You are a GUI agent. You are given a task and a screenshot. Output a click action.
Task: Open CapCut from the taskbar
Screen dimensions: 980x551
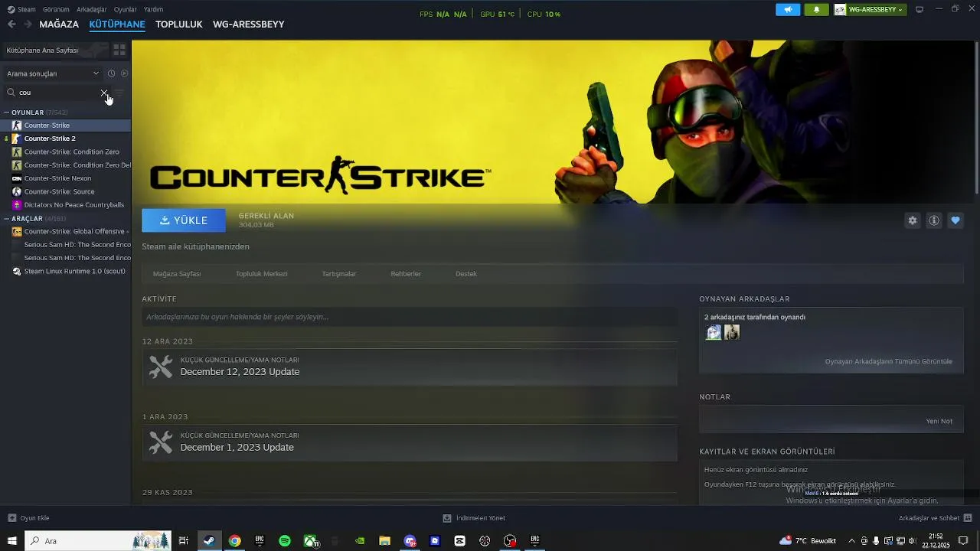point(459,541)
